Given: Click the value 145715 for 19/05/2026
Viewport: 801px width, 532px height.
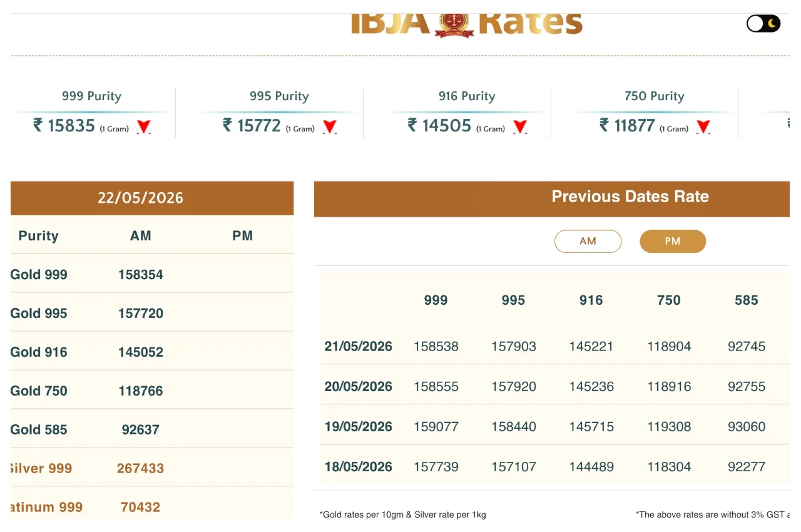Looking at the screenshot, I should coord(591,427).
